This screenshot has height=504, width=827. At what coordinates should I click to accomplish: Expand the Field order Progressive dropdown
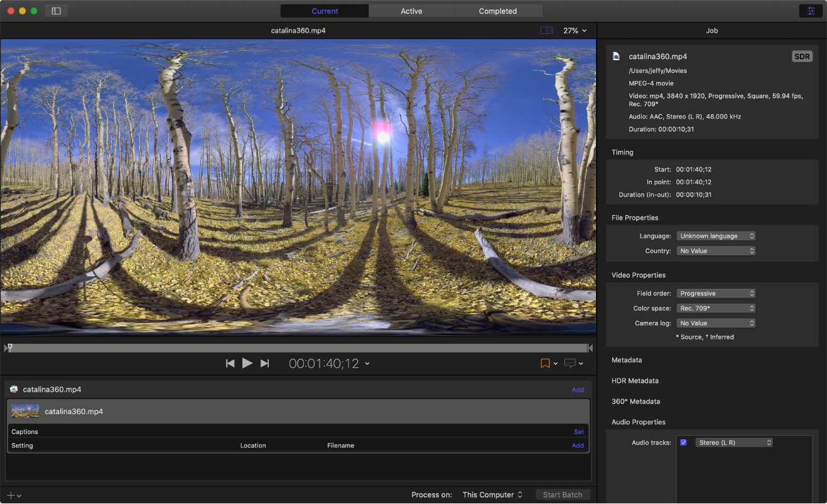click(x=715, y=293)
